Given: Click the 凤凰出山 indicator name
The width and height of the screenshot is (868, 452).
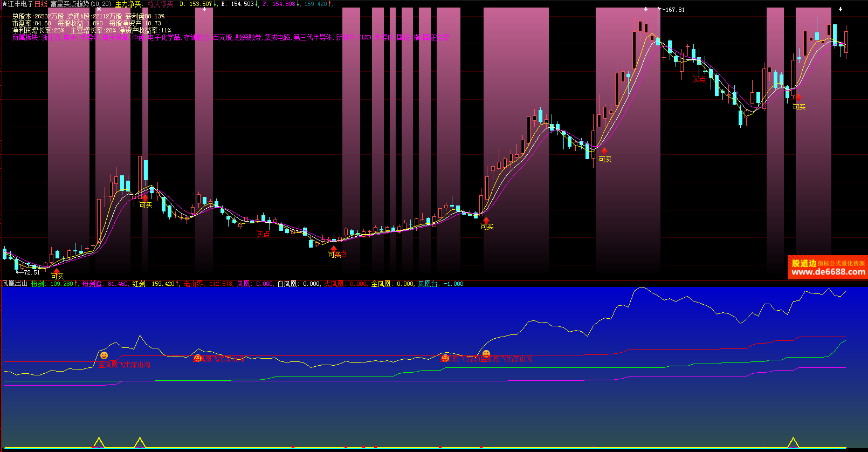Looking at the screenshot, I should click(x=15, y=284).
